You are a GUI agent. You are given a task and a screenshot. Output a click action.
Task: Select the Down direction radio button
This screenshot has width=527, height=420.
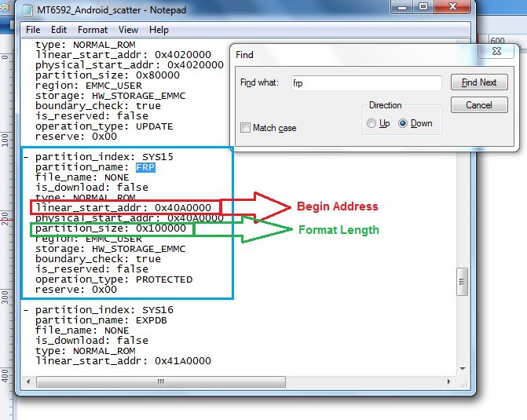coord(404,123)
